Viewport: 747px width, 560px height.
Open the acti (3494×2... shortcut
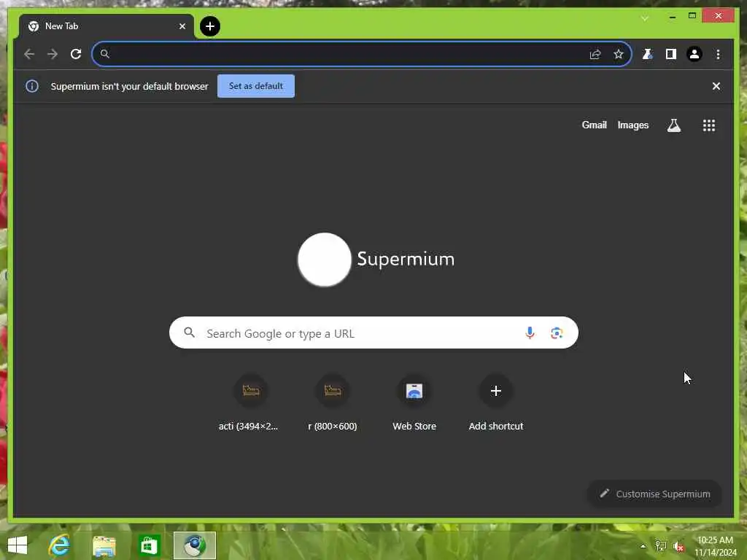pos(251,404)
